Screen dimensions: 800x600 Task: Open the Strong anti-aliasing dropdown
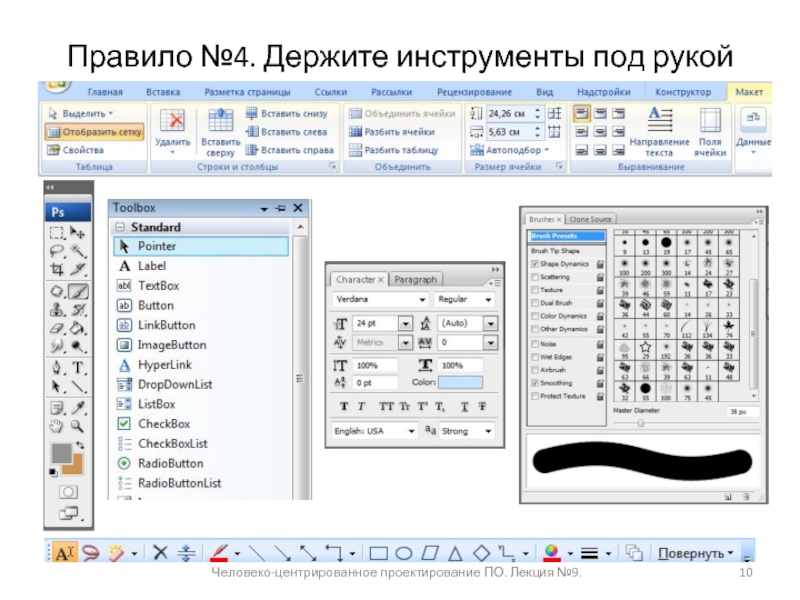tap(488, 431)
